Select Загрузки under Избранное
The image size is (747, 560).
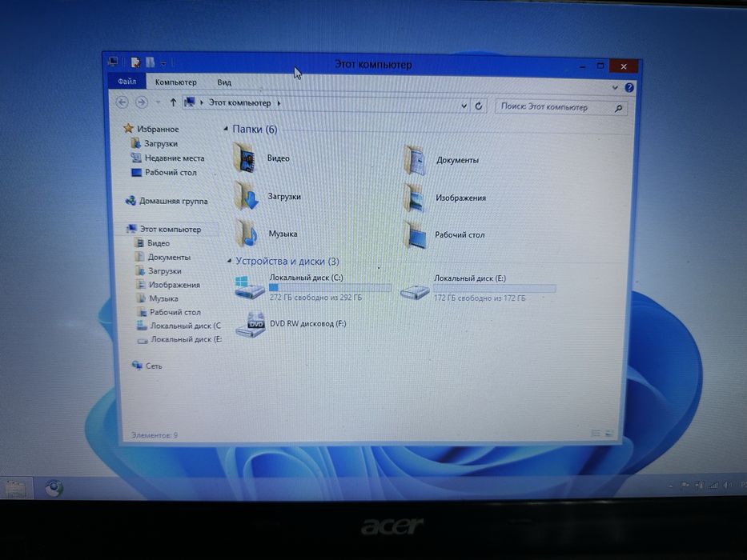click(x=154, y=143)
